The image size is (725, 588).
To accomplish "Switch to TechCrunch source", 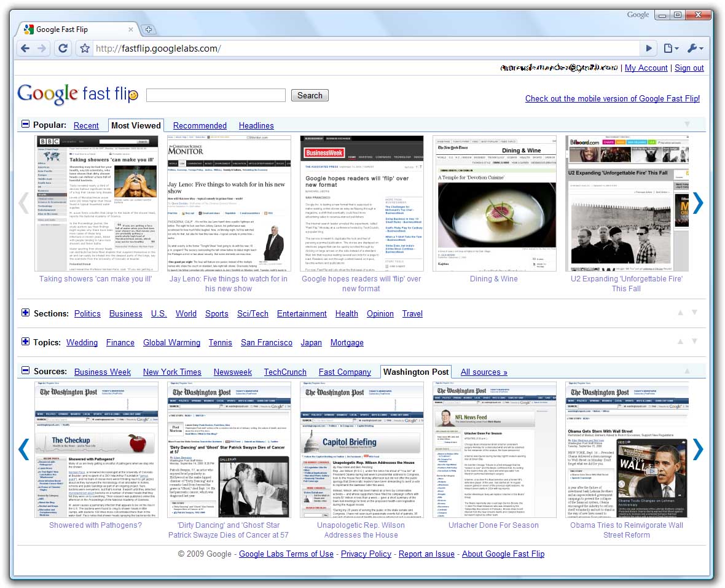I will [285, 372].
